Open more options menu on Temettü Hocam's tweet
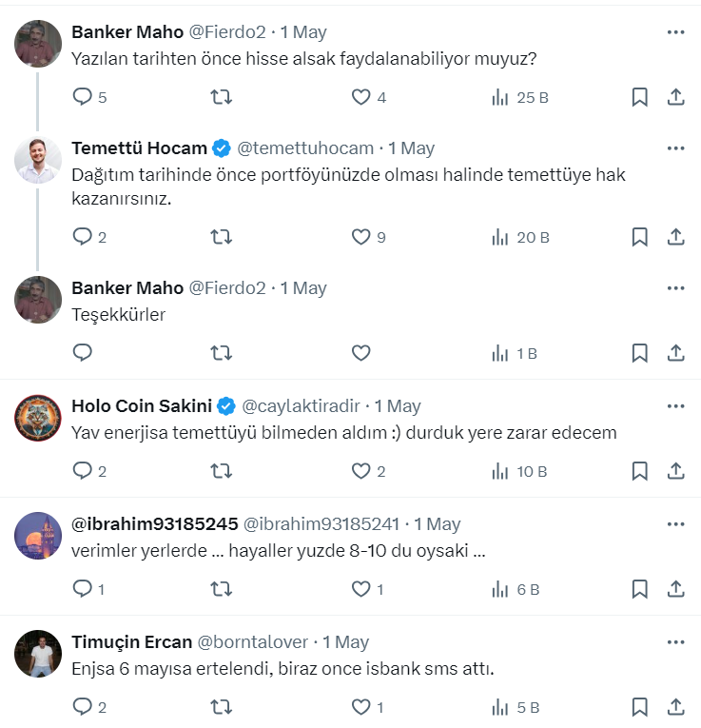The width and height of the screenshot is (701, 728). point(675,148)
